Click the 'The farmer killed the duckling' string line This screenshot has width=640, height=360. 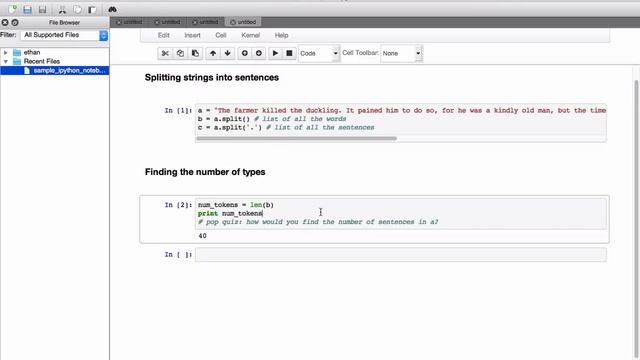(x=402, y=110)
